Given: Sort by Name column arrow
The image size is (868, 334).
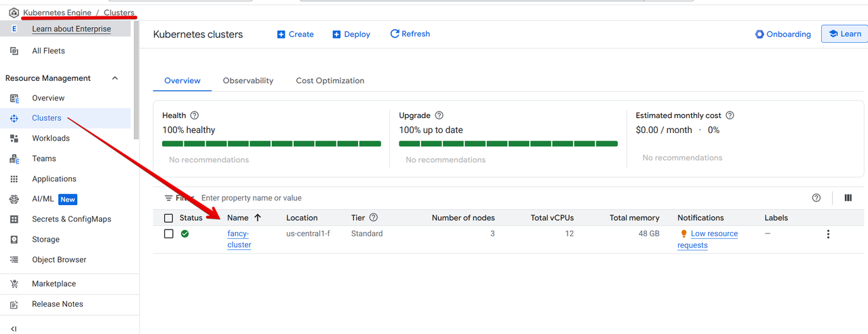Looking at the screenshot, I should pos(258,218).
